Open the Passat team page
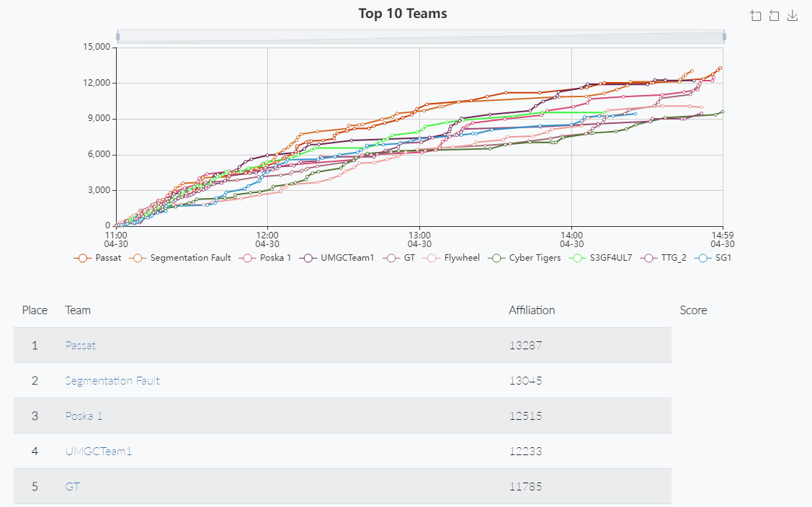The height and width of the screenshot is (507, 812). coord(80,346)
